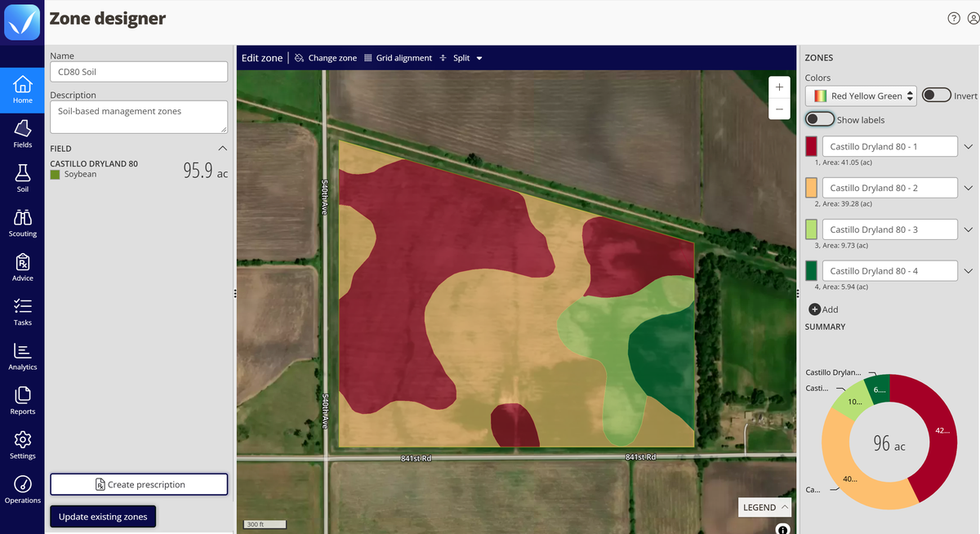Select CASTILLO DRYLAND 80 field entry
Viewport: 980px width, 534px height.
[x=94, y=163]
